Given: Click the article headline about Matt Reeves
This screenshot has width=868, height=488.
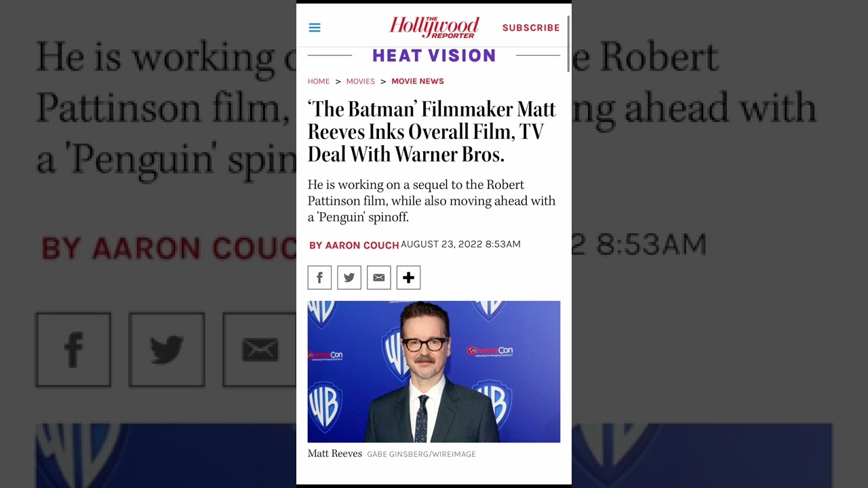Looking at the screenshot, I should (x=432, y=131).
